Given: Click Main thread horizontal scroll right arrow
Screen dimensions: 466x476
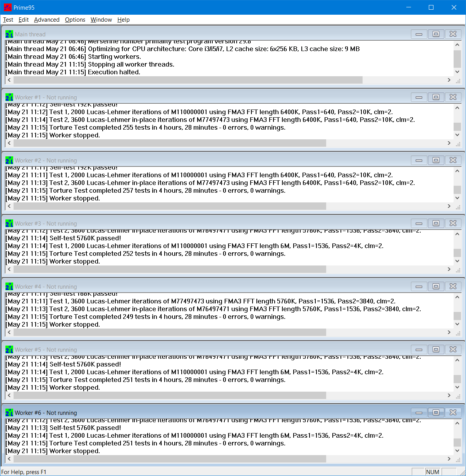Looking at the screenshot, I should click(x=449, y=80).
